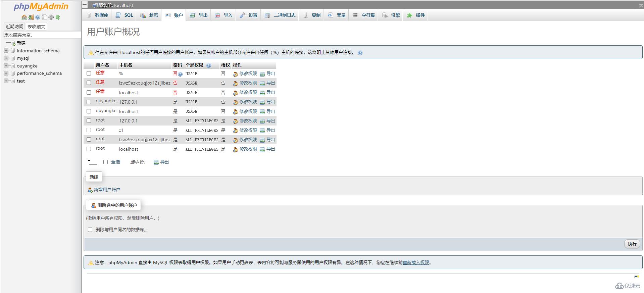
Task: Click 导出 link for ouyangke localhost row
Action: coord(270,111)
